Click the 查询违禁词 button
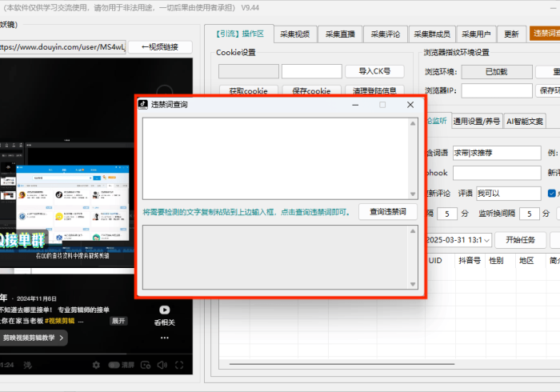The width and height of the screenshot is (560, 392). click(x=387, y=212)
